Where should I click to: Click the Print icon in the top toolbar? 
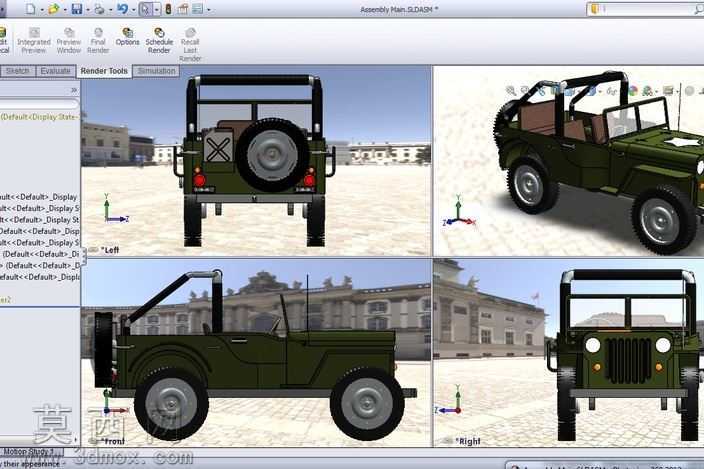click(x=99, y=9)
